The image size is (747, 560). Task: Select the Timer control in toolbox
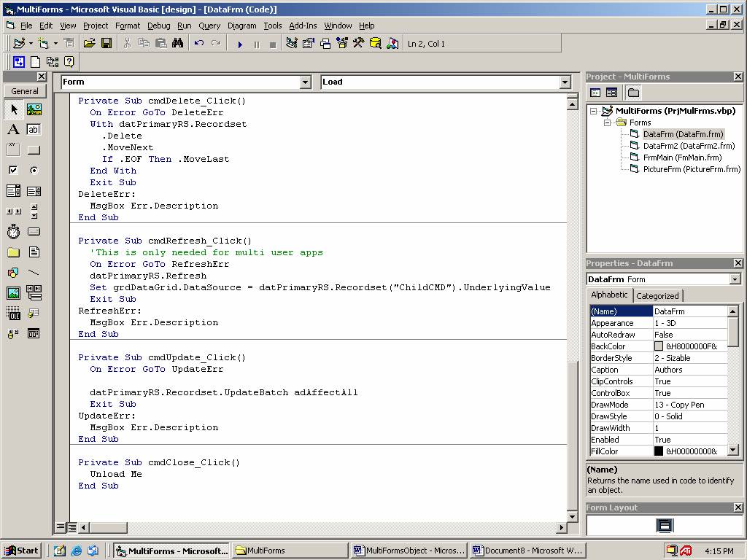point(13,232)
